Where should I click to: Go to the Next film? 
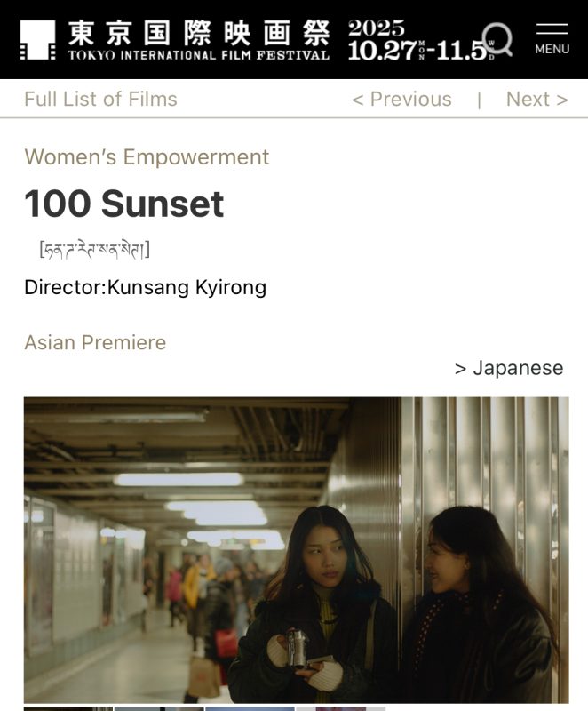click(536, 99)
